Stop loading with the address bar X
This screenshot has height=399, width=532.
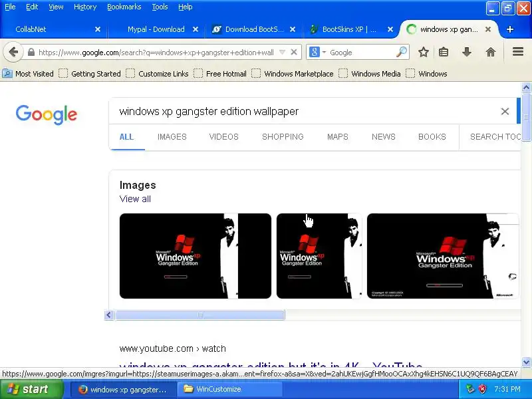point(294,53)
